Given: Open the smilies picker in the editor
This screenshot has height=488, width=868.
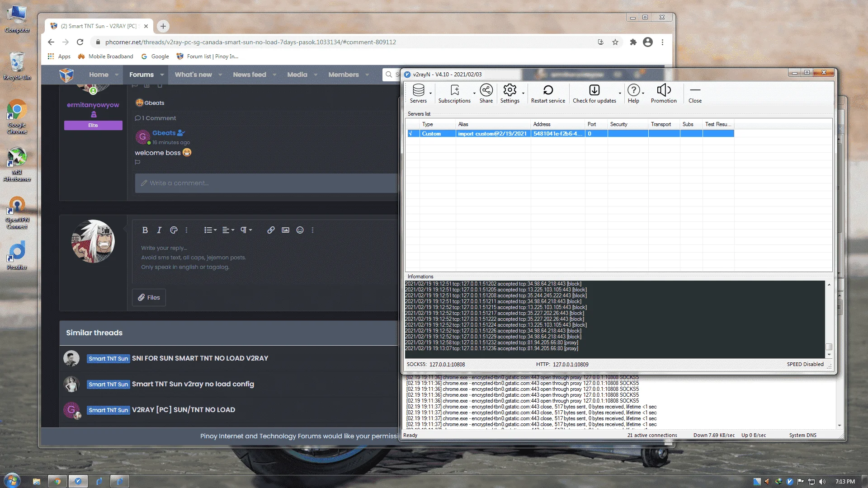Looking at the screenshot, I should [x=300, y=230].
